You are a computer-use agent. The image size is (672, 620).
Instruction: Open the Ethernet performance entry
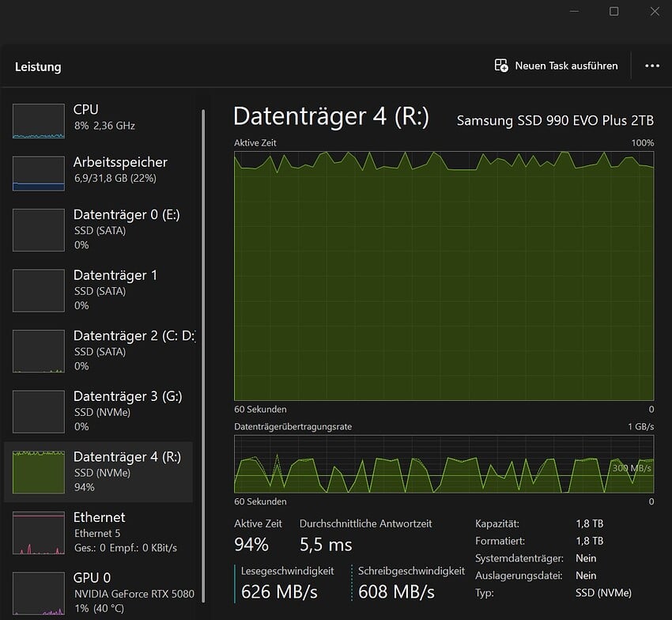[125, 531]
